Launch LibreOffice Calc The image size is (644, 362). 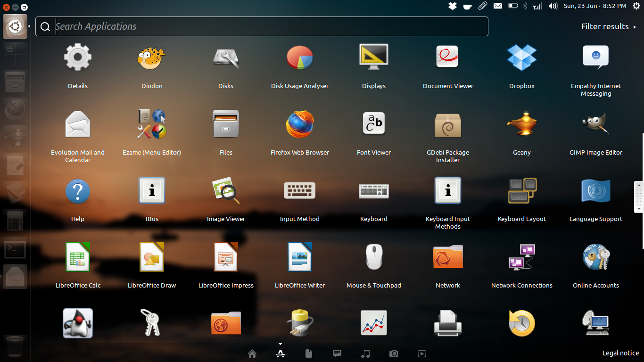pos(78,257)
